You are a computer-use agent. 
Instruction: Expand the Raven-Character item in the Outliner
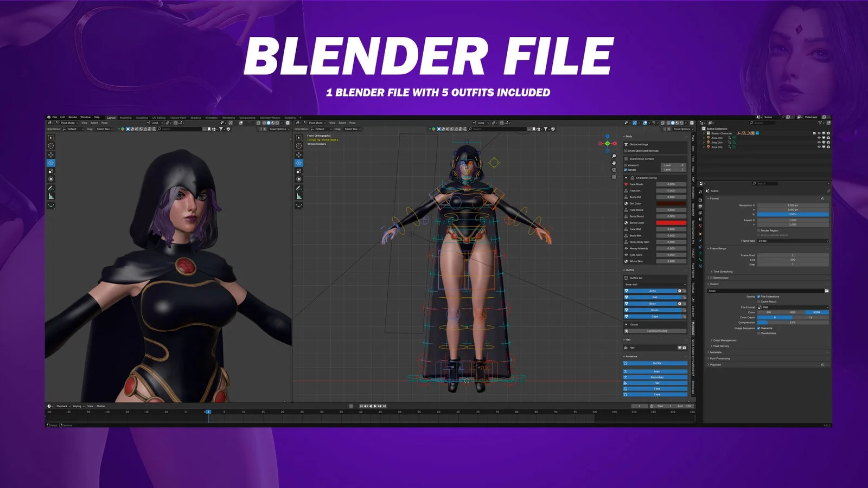[704, 133]
